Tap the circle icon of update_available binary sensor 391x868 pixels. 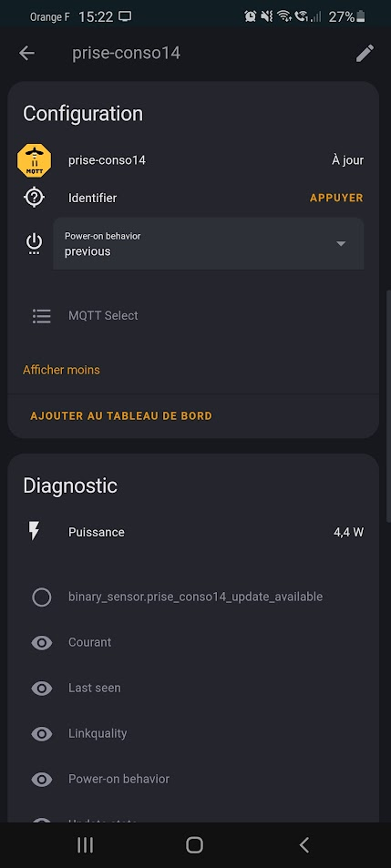42,597
